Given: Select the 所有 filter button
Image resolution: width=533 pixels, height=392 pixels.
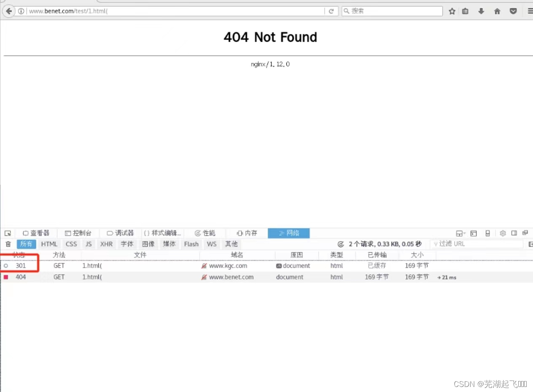Looking at the screenshot, I should (26, 244).
